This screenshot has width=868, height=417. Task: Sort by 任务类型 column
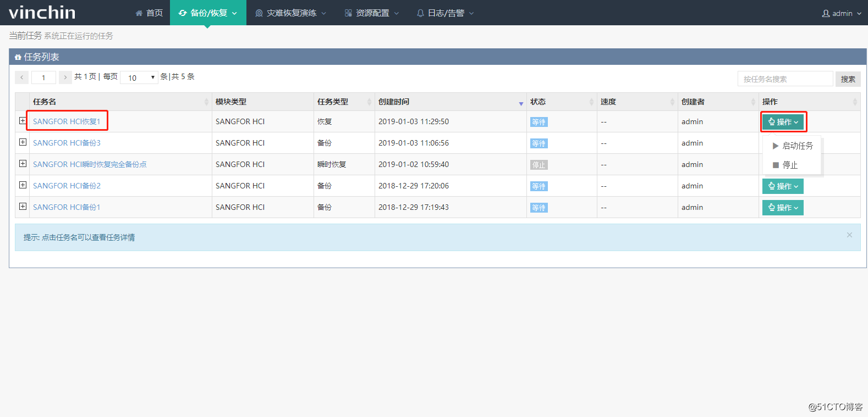344,102
